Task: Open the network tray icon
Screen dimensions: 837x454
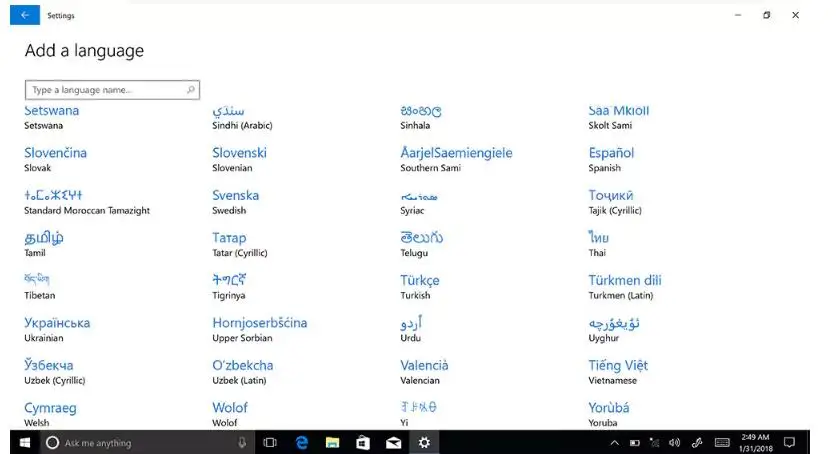Action: [654, 442]
